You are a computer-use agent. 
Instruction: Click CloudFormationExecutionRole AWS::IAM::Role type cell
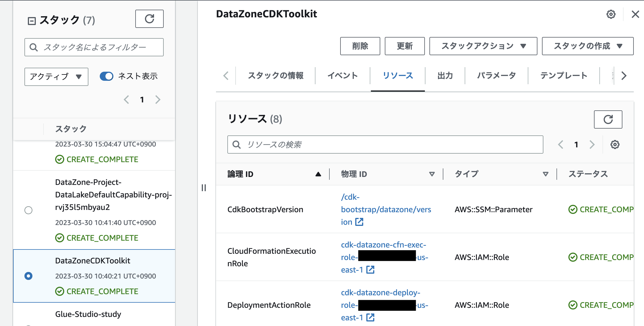tap(482, 257)
